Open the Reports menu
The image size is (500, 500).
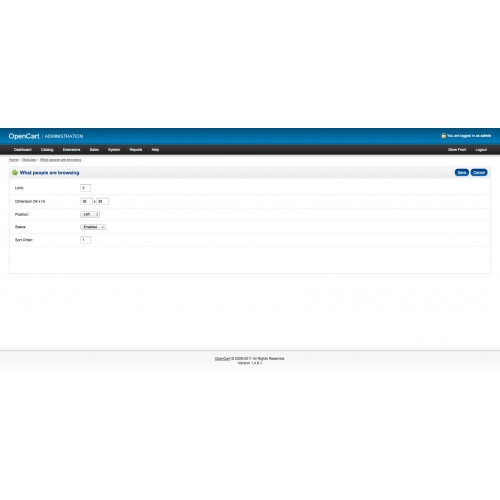pyautogui.click(x=136, y=150)
